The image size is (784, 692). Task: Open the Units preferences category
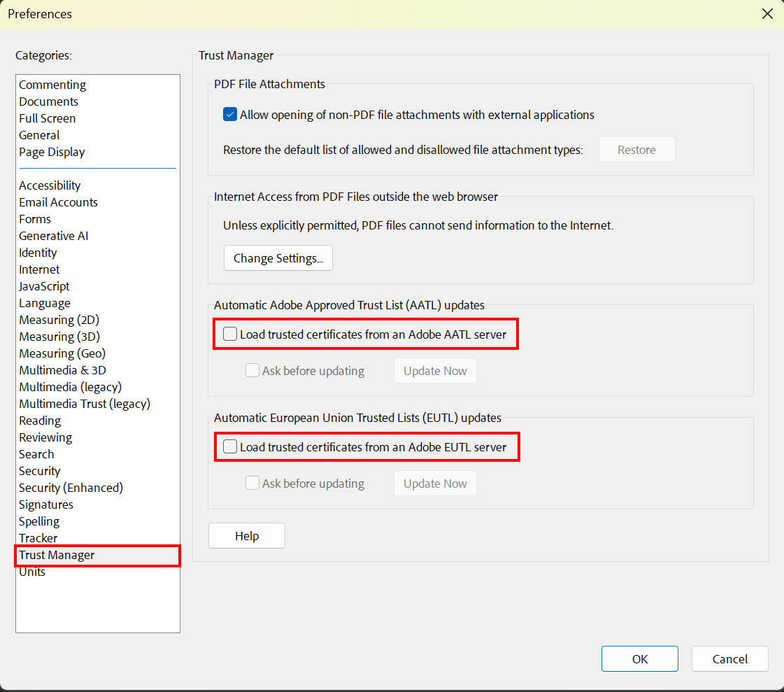pos(32,571)
